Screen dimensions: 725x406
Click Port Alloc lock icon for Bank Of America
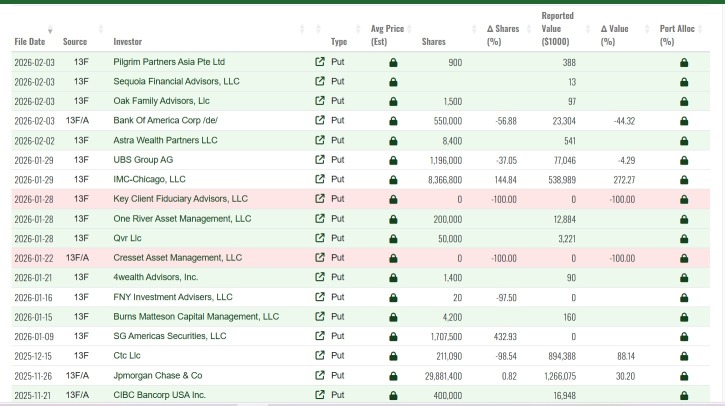pos(684,121)
